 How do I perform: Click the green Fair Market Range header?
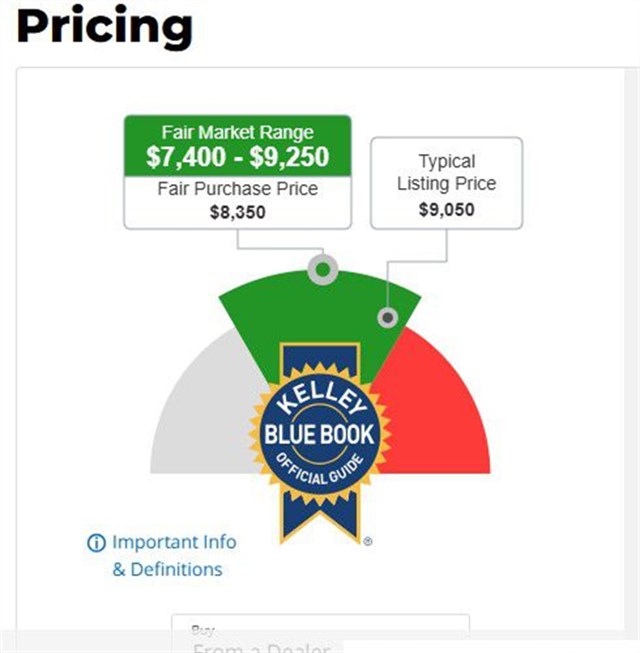pos(237,146)
